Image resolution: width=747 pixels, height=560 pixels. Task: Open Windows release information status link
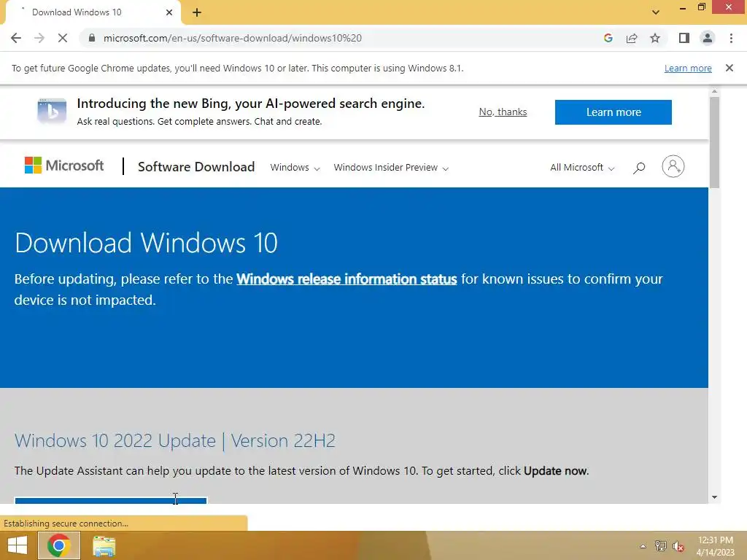coord(347,279)
